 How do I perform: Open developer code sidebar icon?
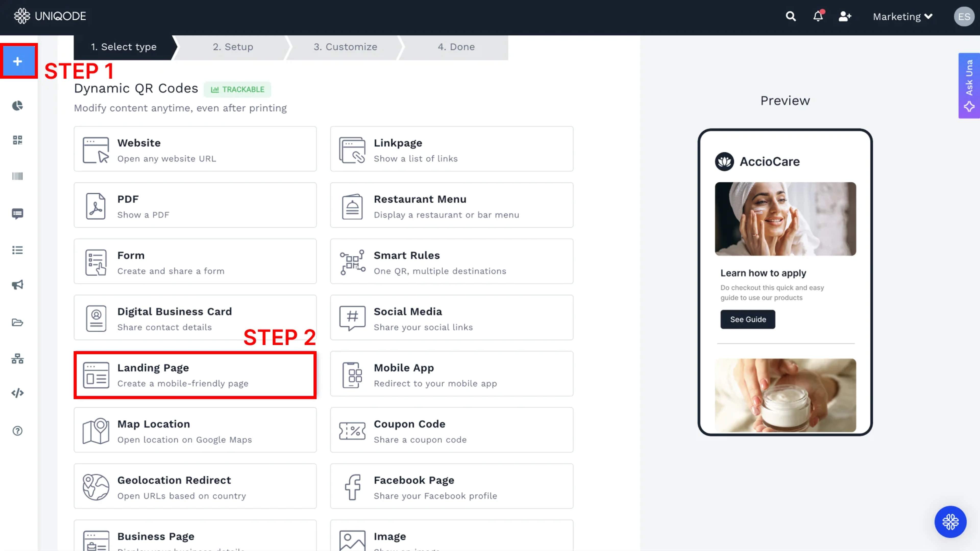point(18,393)
